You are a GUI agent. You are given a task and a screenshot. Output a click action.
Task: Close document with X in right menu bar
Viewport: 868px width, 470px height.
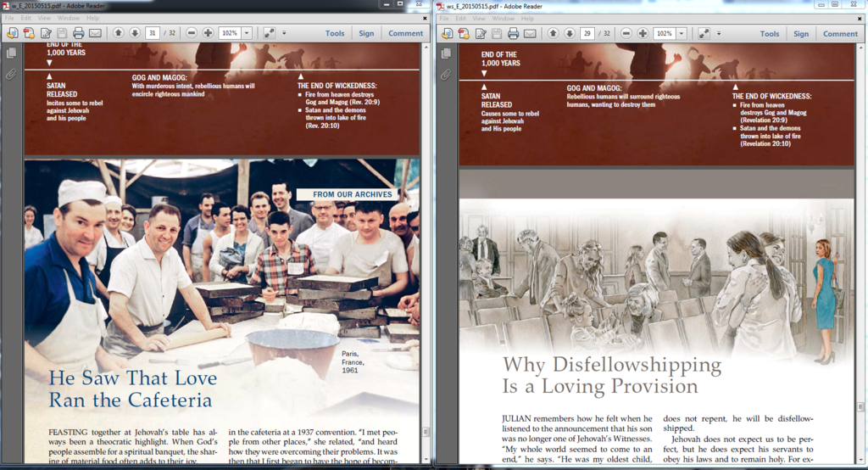coord(860,19)
